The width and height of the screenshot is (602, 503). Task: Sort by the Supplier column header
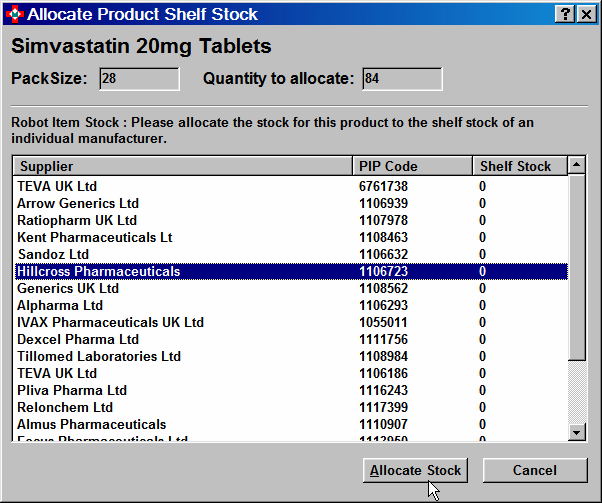[x=183, y=166]
